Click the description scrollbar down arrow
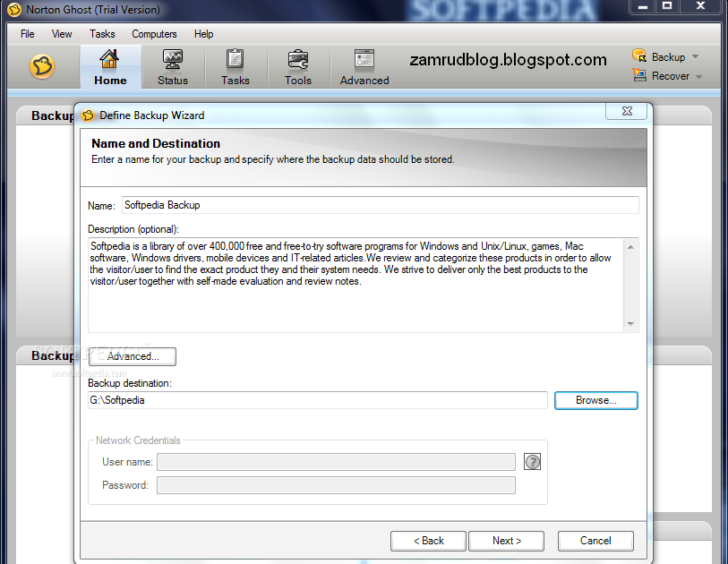This screenshot has width=728, height=564. tap(630, 323)
